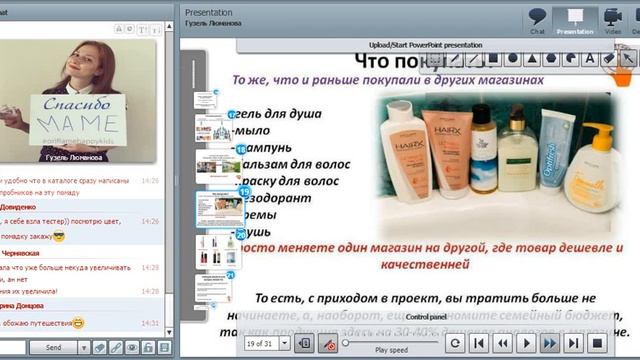Send the chat message
Viewport: 640px width, 360px height.
pyautogui.click(x=53, y=348)
